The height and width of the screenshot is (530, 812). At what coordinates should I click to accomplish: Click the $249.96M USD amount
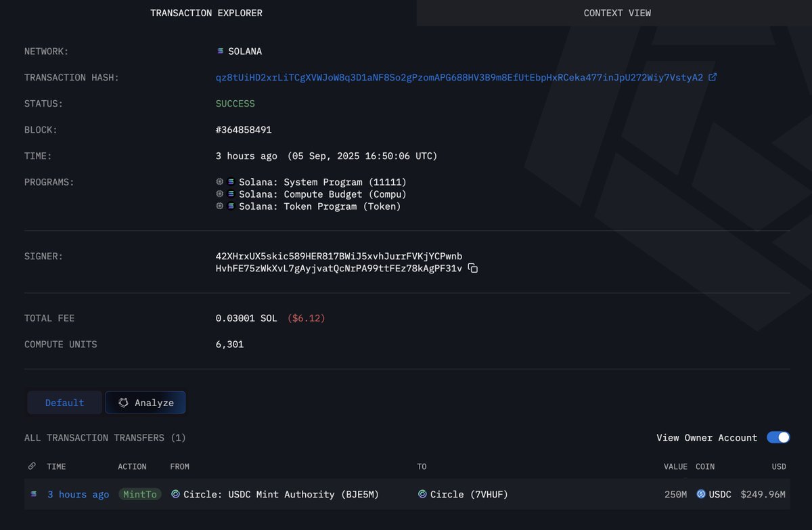(x=763, y=495)
